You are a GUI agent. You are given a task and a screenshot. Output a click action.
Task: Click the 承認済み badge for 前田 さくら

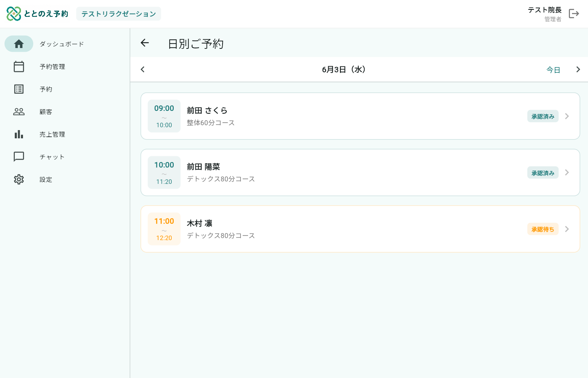[543, 117]
